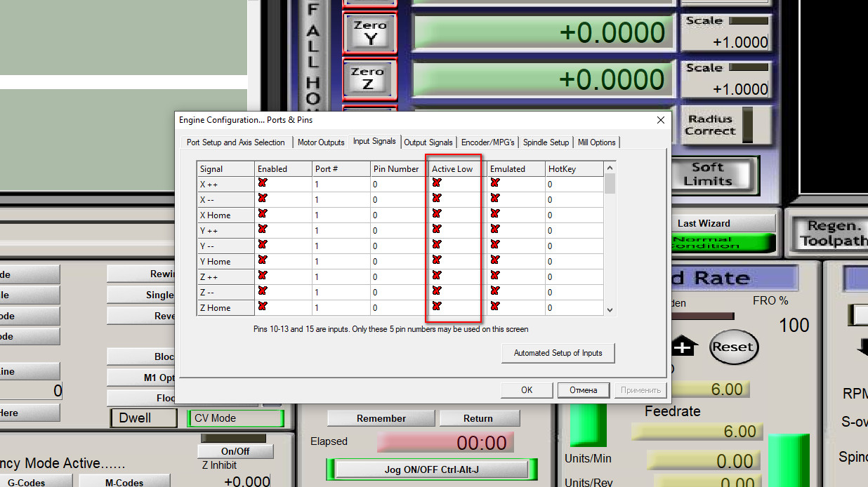Toggle Enabled for Y Home signal
This screenshot has height=487, width=868.
tap(263, 260)
